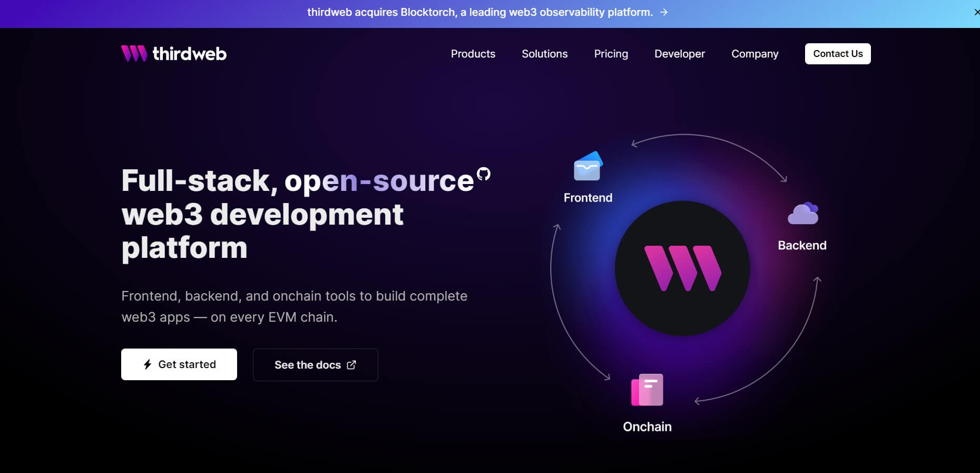Click the Get started button
The image size is (980, 473).
179,364
